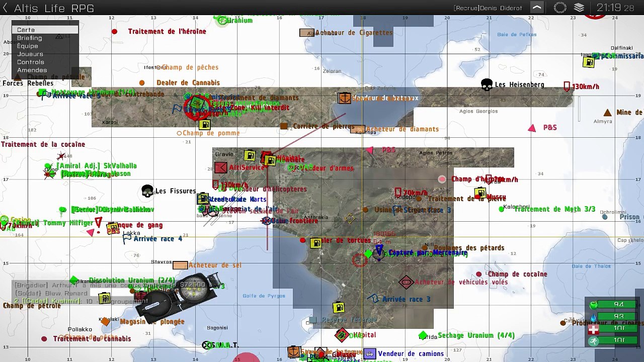644x362 pixels.
Task: Click the Baie de Pefkas label
Action: 517,35
